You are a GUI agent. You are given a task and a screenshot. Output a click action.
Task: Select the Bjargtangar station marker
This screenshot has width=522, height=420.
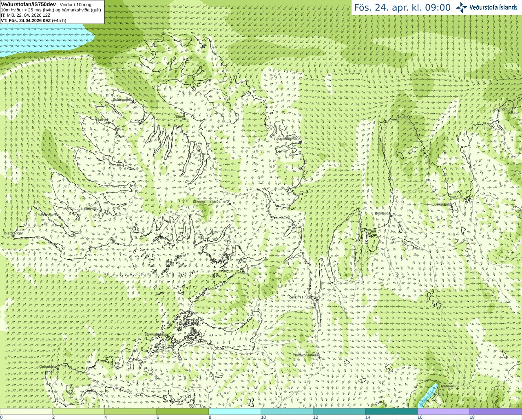click(x=13, y=236)
